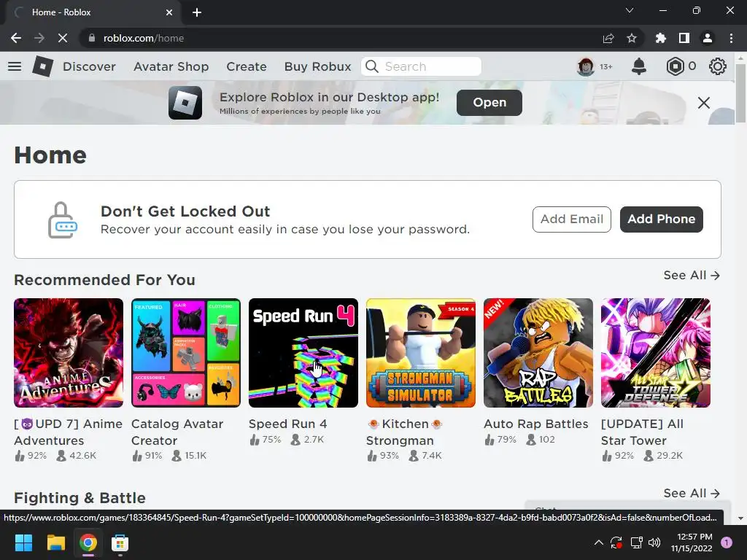Click the Add Email button
This screenshot has height=560, width=747.
(572, 219)
